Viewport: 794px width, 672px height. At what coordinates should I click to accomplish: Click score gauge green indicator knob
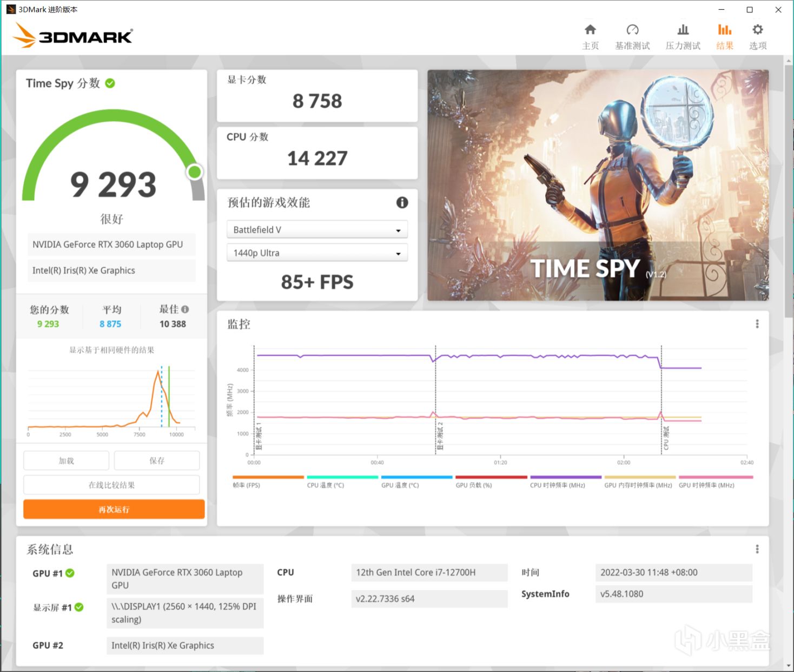[x=195, y=172]
